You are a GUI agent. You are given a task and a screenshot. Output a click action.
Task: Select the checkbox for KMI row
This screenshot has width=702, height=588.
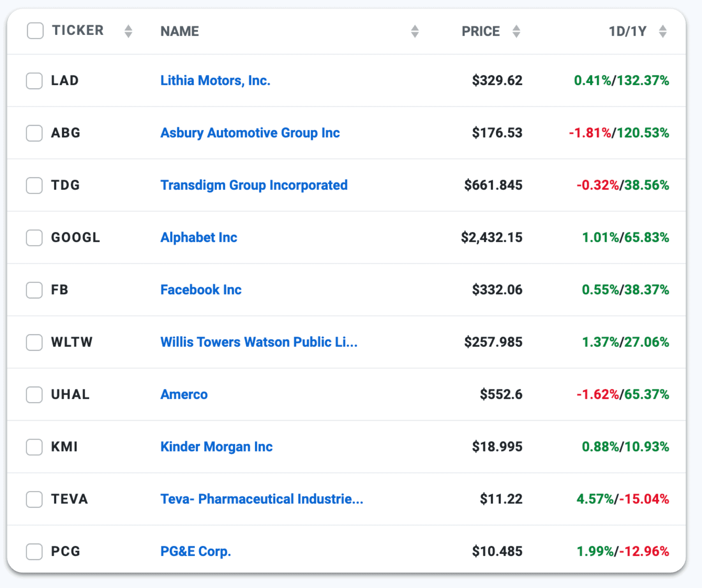pos(34,447)
